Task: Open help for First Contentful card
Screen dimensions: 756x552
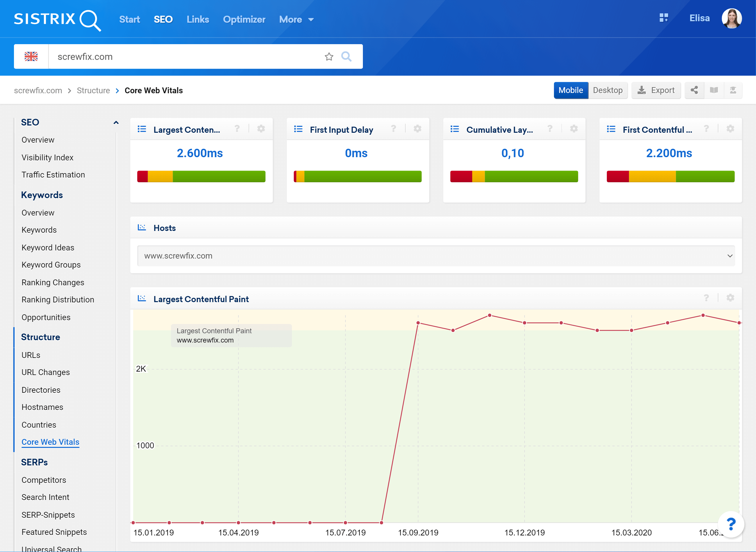Action: point(707,129)
